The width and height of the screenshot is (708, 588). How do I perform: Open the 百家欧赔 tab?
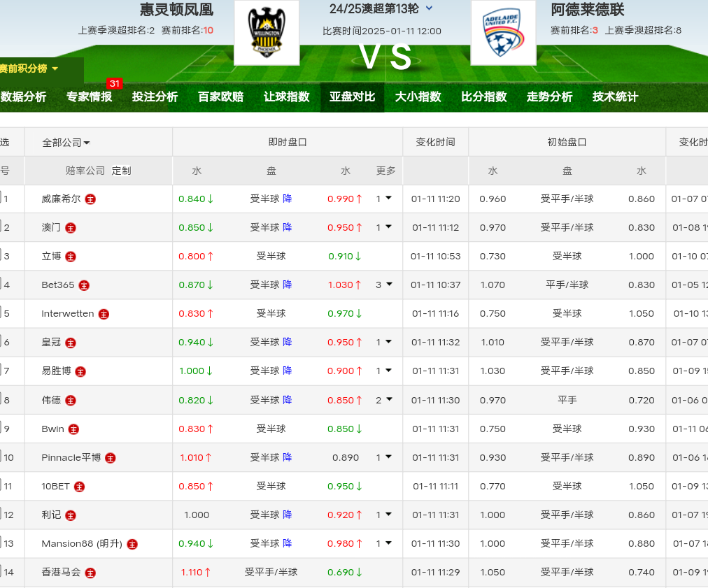tap(221, 97)
